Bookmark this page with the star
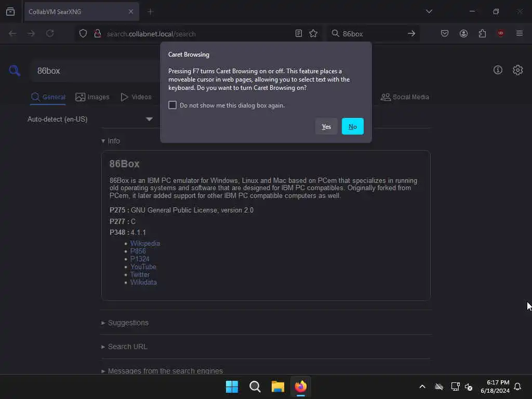Image resolution: width=532 pixels, height=399 pixels. click(313, 33)
